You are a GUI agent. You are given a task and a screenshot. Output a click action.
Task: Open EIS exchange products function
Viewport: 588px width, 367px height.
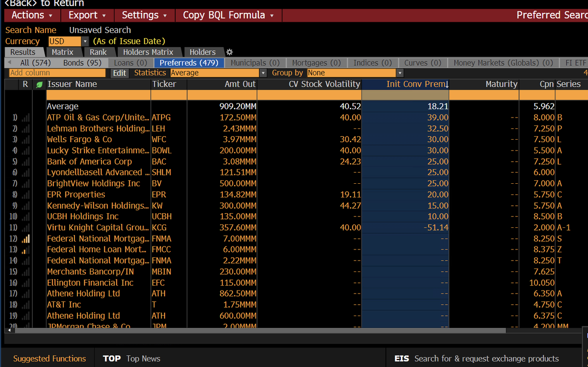pos(476,359)
